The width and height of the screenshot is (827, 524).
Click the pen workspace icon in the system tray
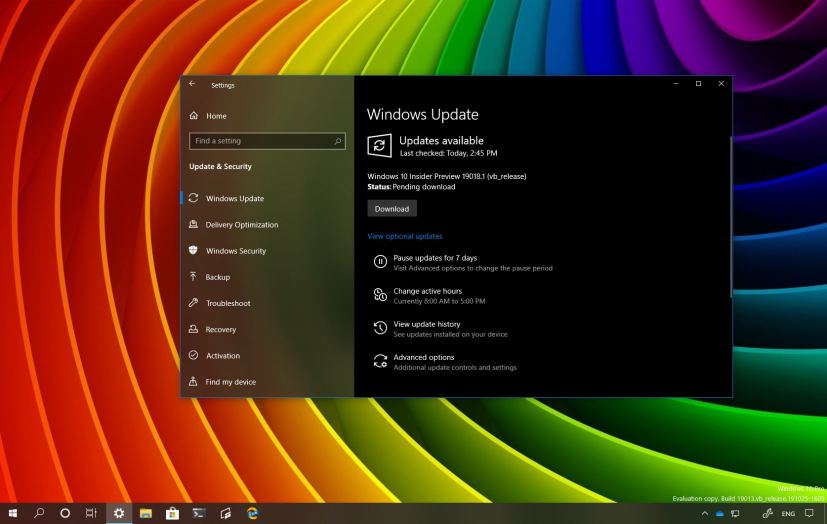click(x=767, y=513)
